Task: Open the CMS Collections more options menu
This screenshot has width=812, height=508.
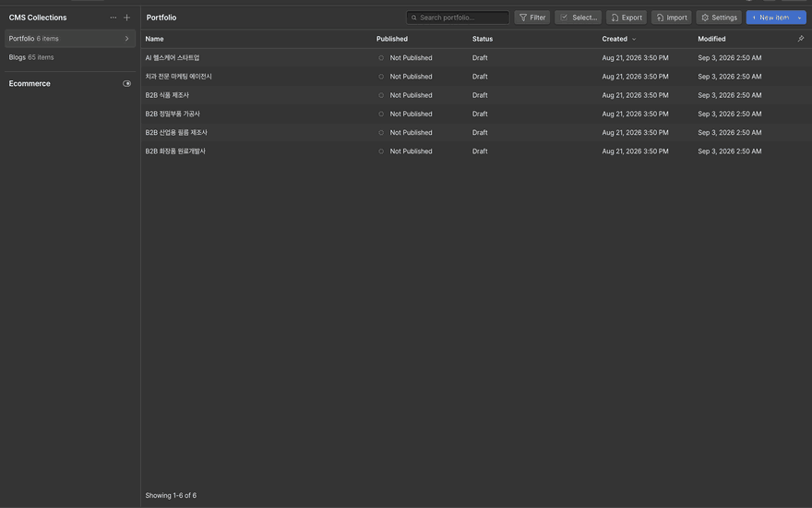Action: pos(113,18)
